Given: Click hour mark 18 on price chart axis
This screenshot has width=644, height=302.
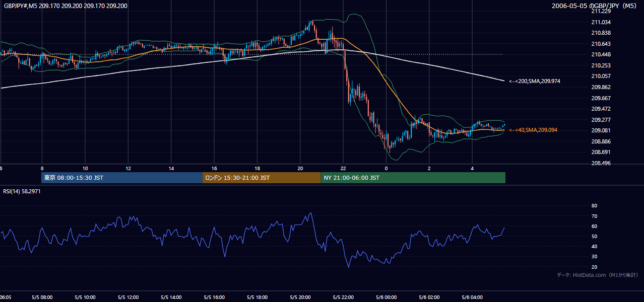Looking at the screenshot, I should pos(257,168).
